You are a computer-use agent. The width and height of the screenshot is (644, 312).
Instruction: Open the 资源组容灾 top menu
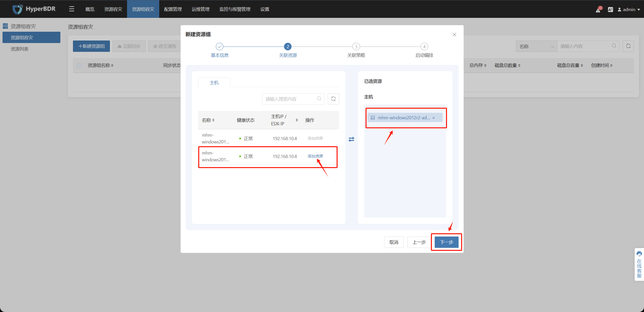[x=143, y=9]
